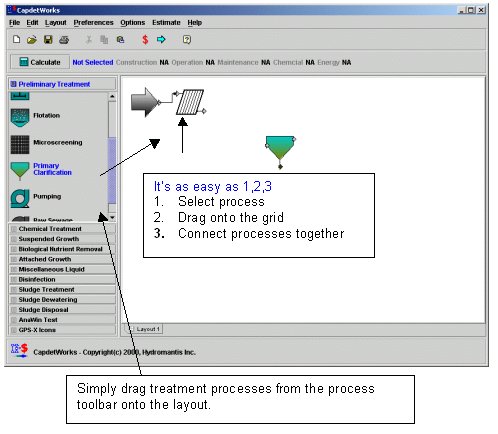The width and height of the screenshot is (498, 434).
Task: Click the help question mark toolbar icon
Action: tap(187, 40)
